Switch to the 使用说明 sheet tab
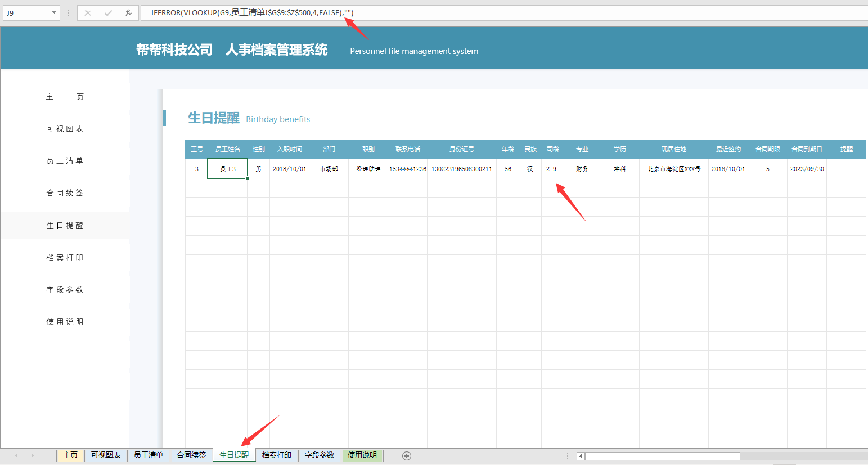The image size is (868, 465). 362,455
